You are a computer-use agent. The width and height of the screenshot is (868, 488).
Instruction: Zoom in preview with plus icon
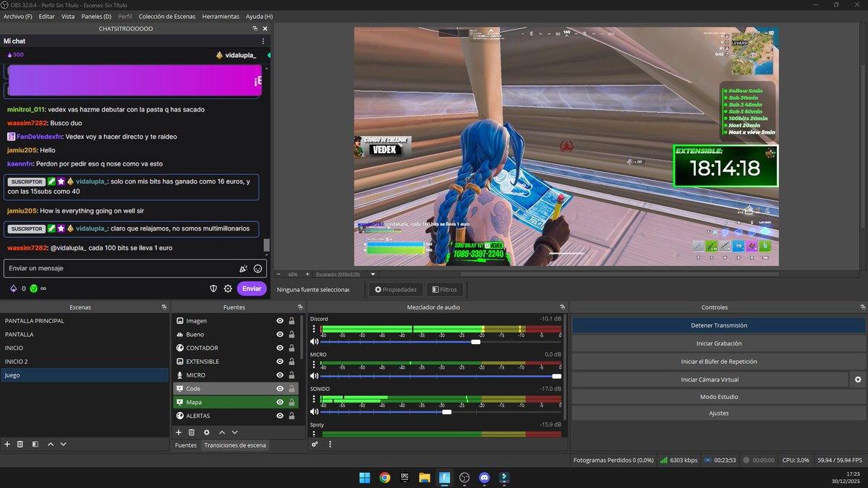coord(307,275)
